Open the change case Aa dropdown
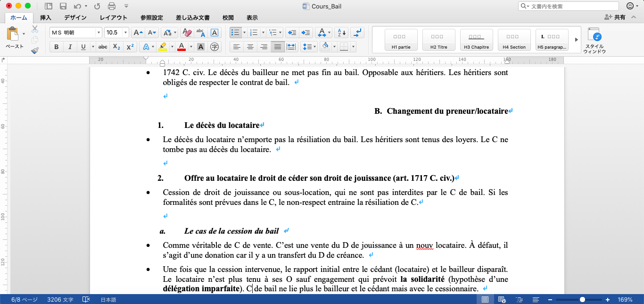Viewport: 644px width, 304px height. 169,33
